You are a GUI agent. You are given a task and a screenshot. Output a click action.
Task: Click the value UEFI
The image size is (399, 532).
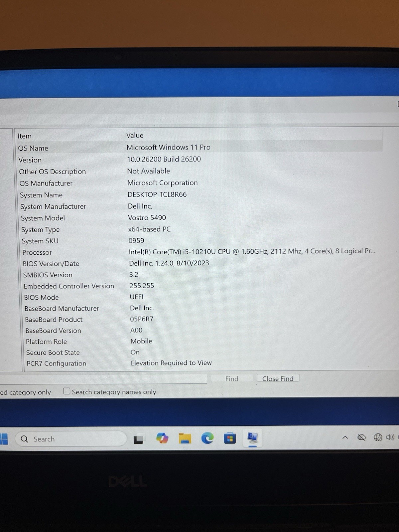tap(137, 297)
